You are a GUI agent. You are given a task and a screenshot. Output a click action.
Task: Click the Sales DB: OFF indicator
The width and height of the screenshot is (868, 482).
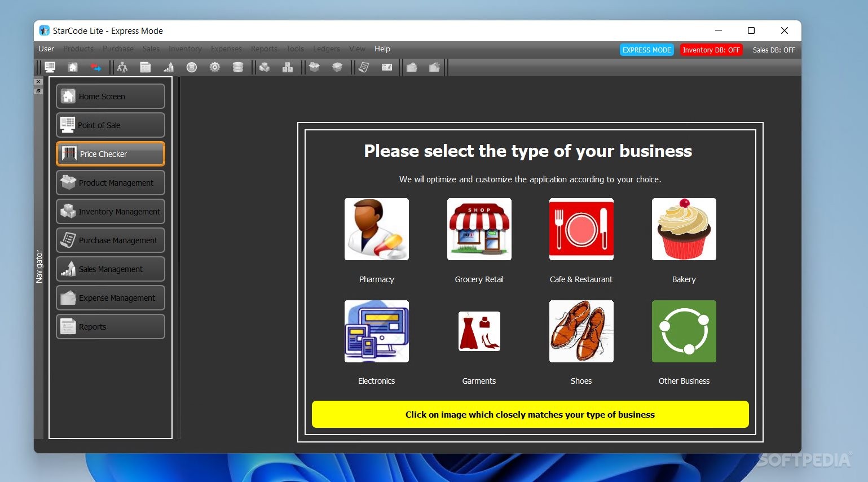tap(774, 50)
